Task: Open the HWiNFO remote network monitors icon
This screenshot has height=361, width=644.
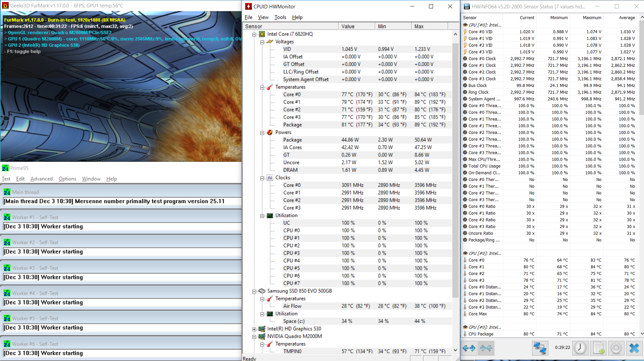Action: point(540,348)
